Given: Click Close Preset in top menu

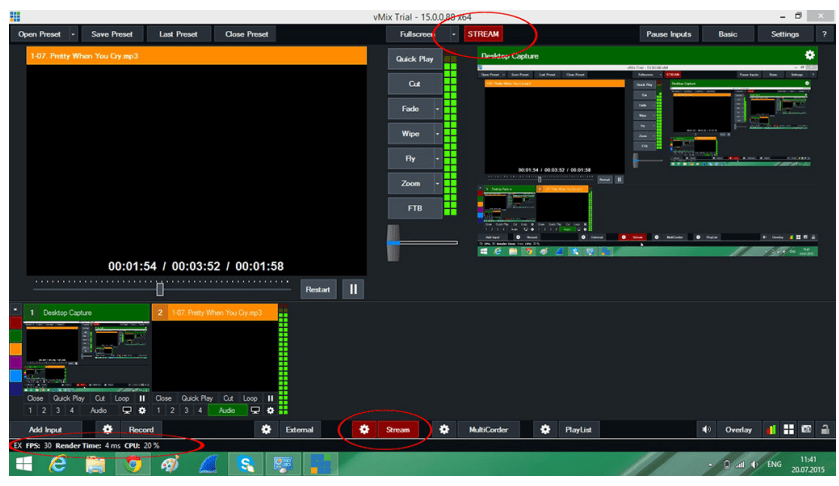Looking at the screenshot, I should click(x=246, y=34).
